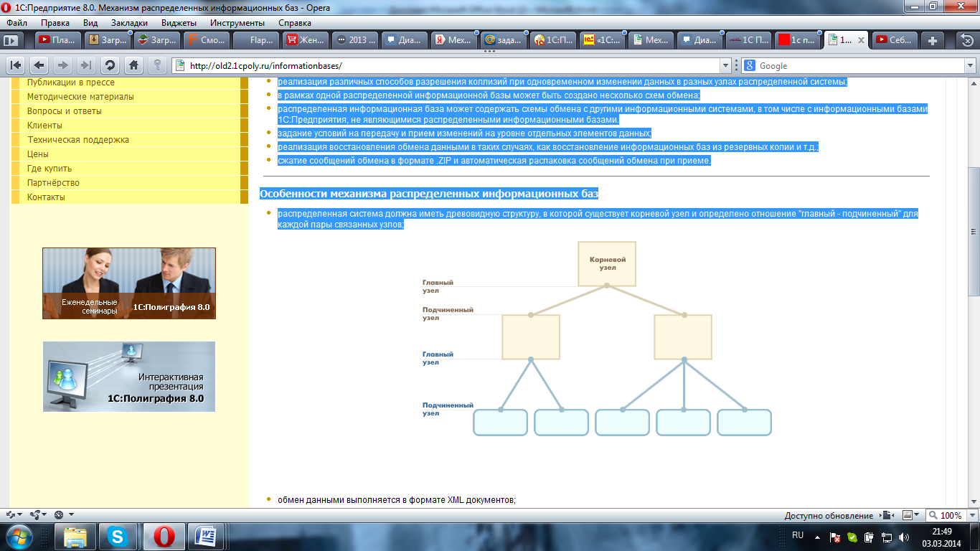Open the Инструменты menu
This screenshot has width=980, height=551.
(237, 22)
